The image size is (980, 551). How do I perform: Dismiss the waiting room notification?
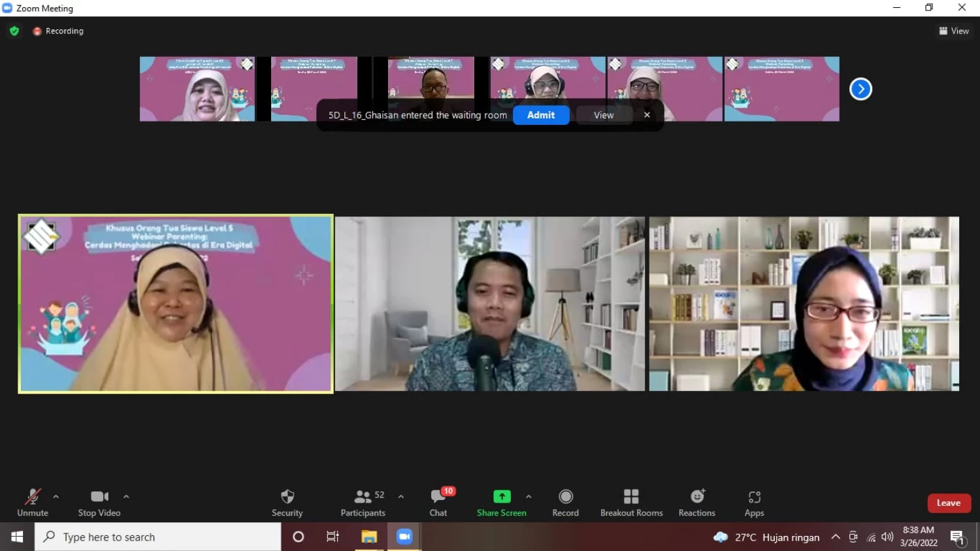647,115
